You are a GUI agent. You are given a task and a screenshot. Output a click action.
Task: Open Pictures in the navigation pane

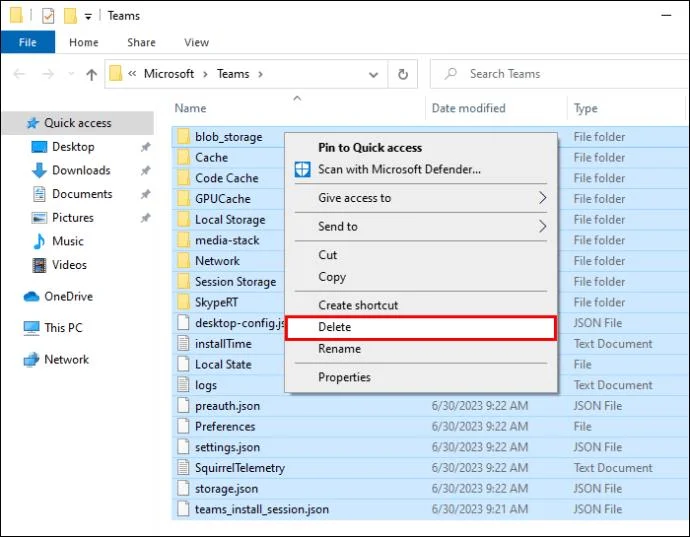(73, 218)
